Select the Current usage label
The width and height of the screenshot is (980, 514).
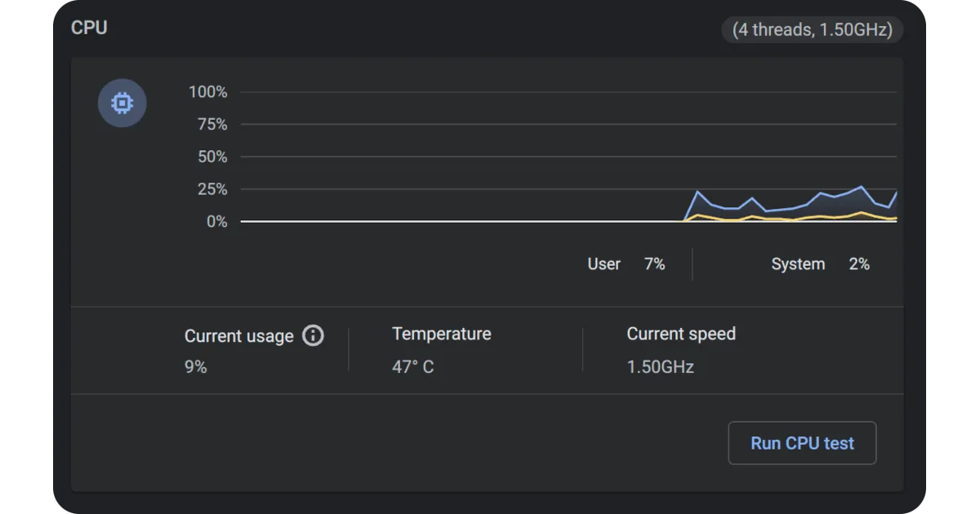coord(238,335)
